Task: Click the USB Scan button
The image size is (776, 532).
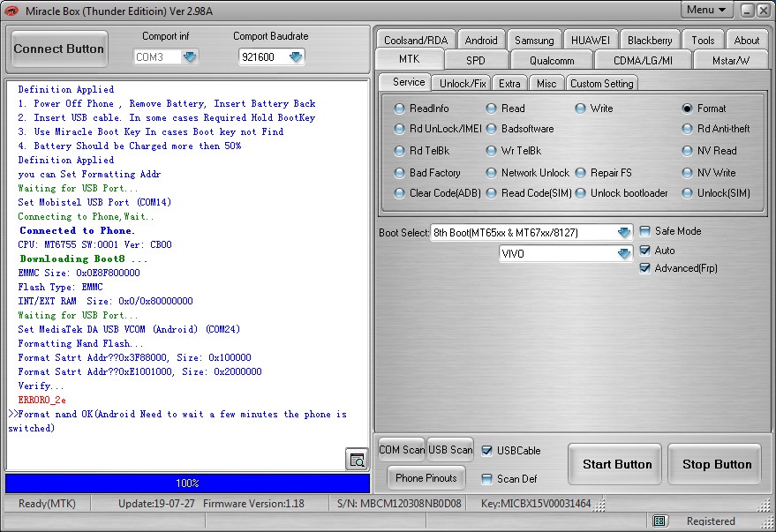Action: point(450,449)
